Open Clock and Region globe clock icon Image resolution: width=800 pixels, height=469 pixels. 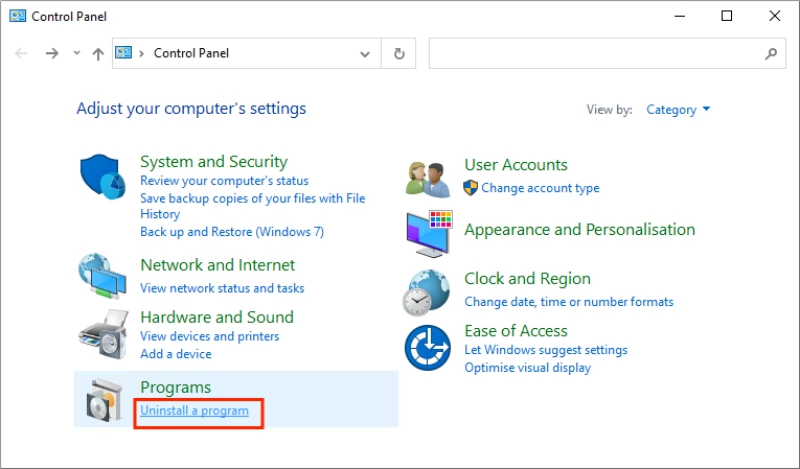pos(427,292)
